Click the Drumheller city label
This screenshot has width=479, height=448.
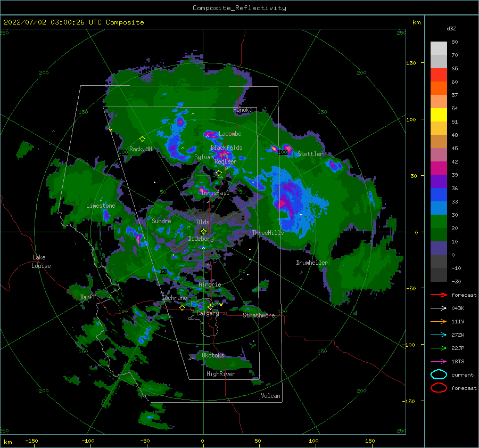coord(312,263)
